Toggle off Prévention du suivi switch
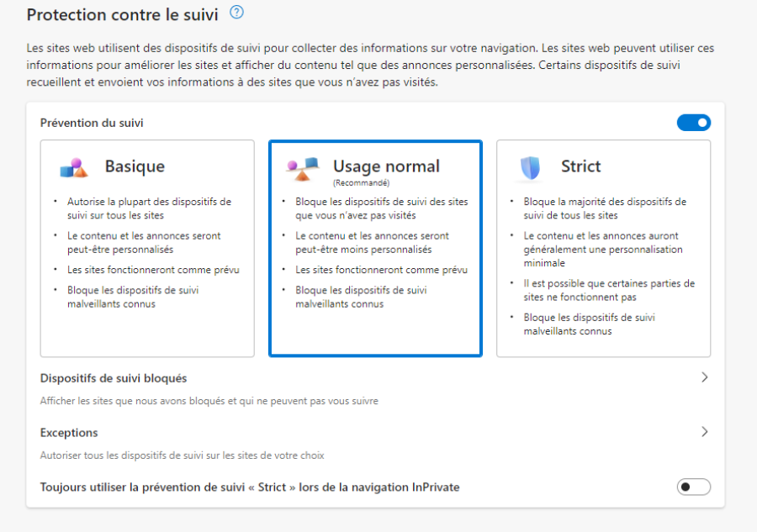This screenshot has height=532, width=757. coord(693,123)
